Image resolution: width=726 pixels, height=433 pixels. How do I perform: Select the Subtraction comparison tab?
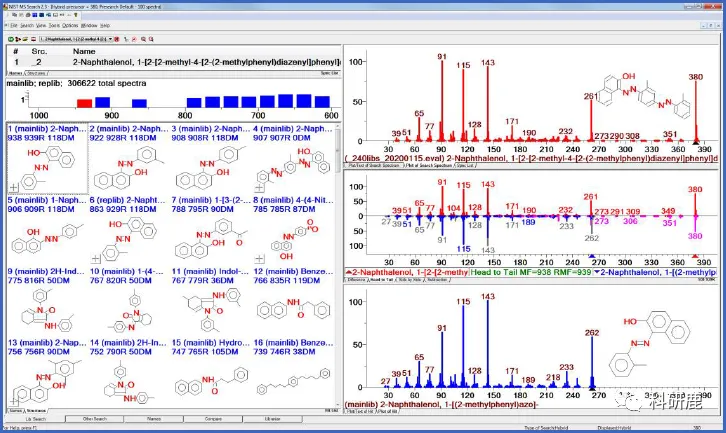[437, 280]
